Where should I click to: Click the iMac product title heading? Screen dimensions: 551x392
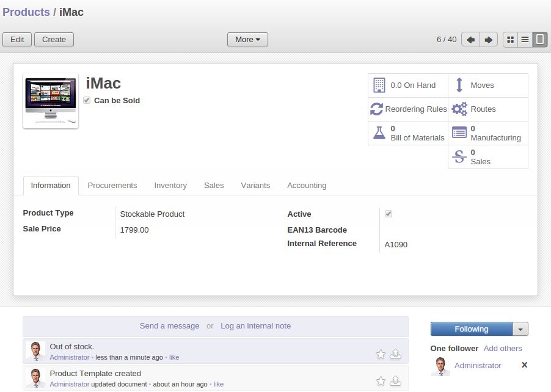tap(103, 84)
